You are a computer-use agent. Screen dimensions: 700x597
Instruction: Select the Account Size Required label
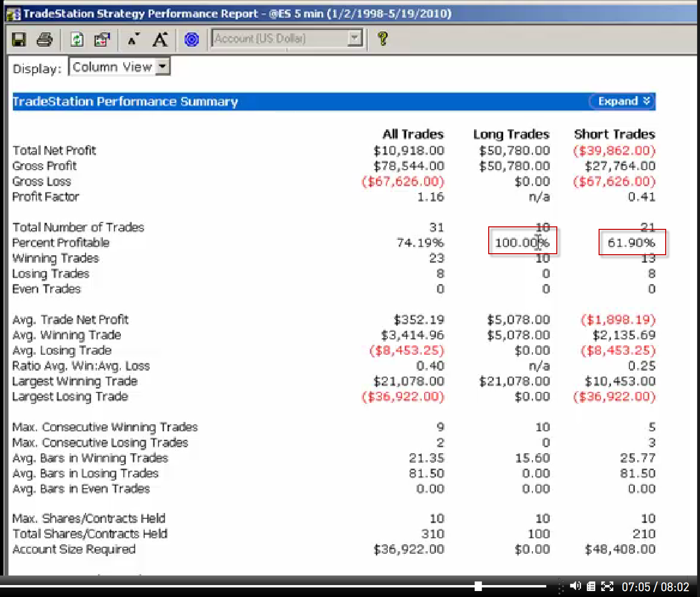(x=74, y=549)
